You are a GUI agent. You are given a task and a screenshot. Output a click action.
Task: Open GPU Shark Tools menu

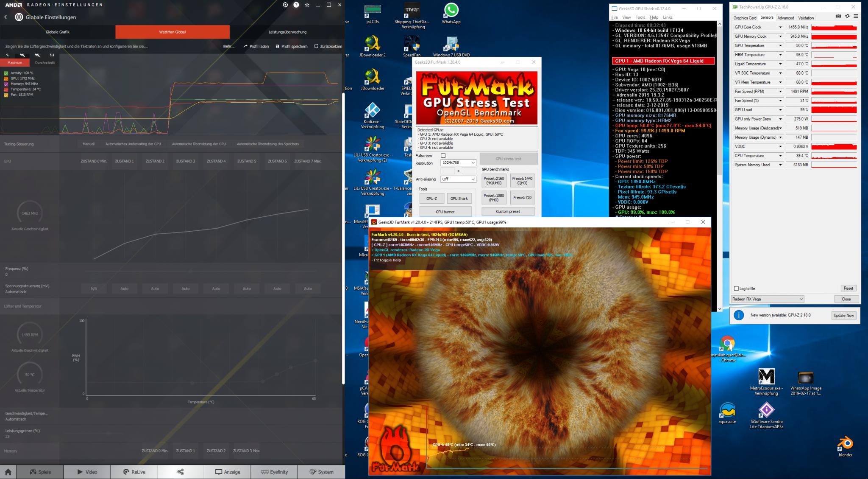click(x=640, y=17)
